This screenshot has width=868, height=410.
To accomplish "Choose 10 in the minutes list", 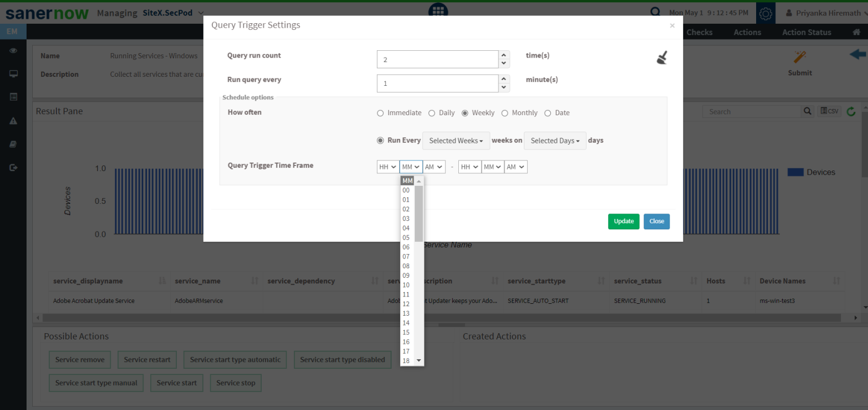I will coord(407,285).
